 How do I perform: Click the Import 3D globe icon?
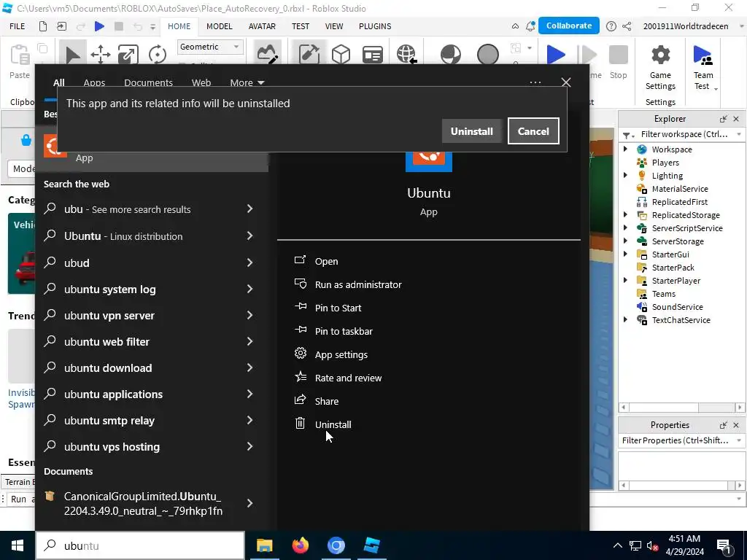click(x=406, y=54)
